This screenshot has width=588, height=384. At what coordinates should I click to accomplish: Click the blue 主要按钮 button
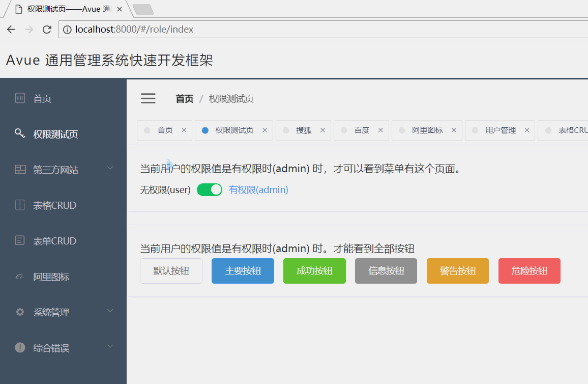point(243,270)
